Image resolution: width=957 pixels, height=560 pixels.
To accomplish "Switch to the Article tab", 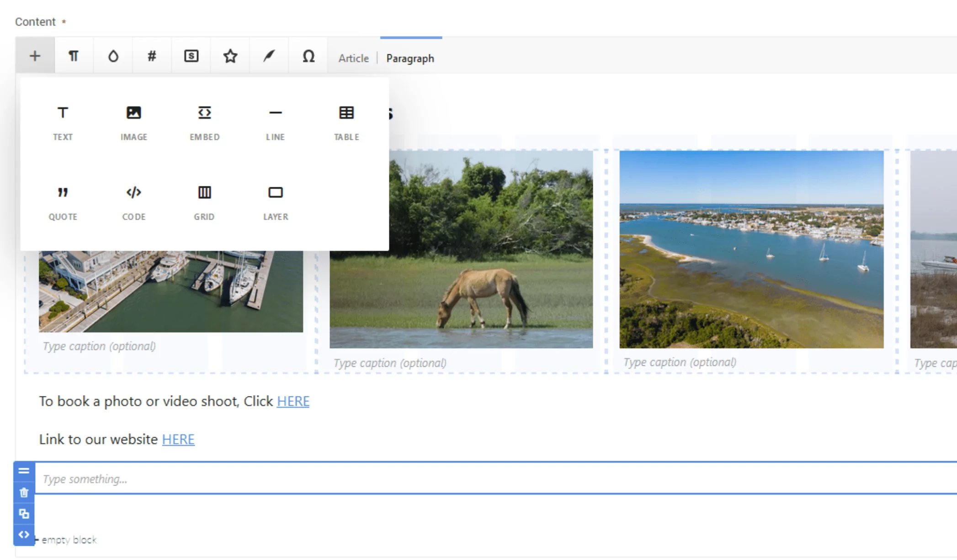I will click(x=353, y=58).
